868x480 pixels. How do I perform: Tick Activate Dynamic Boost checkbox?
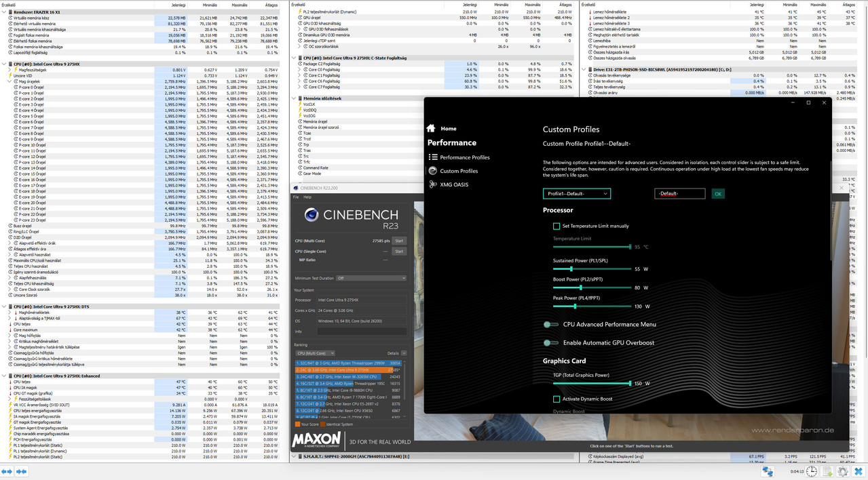(x=556, y=399)
